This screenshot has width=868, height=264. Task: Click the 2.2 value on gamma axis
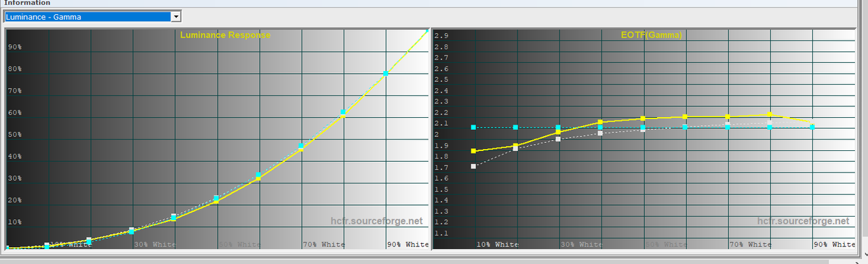point(441,112)
